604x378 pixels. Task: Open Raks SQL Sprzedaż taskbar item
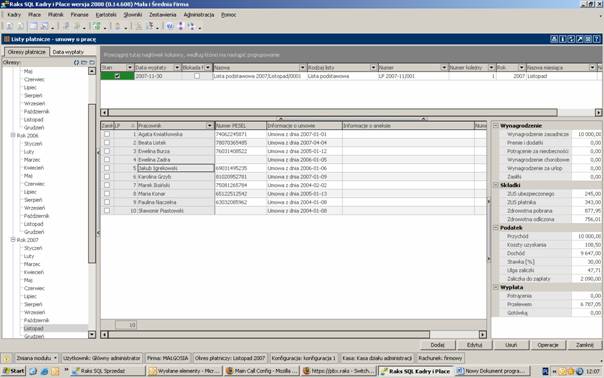(x=108, y=371)
